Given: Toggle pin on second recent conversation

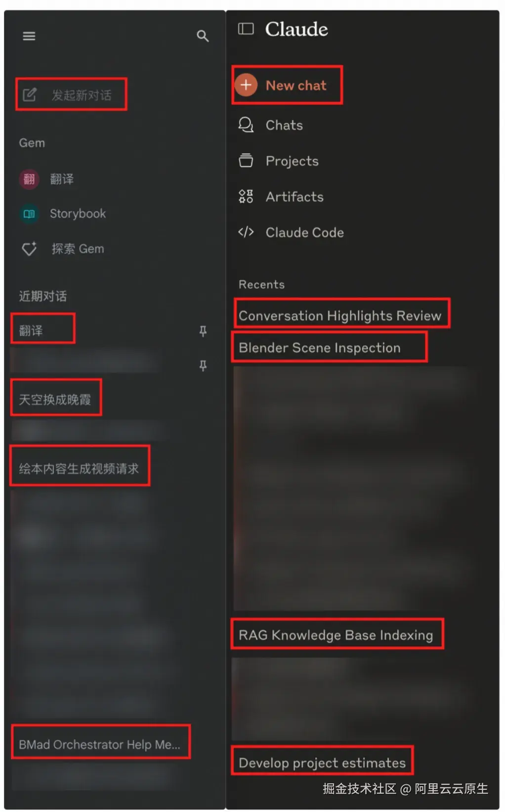Looking at the screenshot, I should [203, 365].
